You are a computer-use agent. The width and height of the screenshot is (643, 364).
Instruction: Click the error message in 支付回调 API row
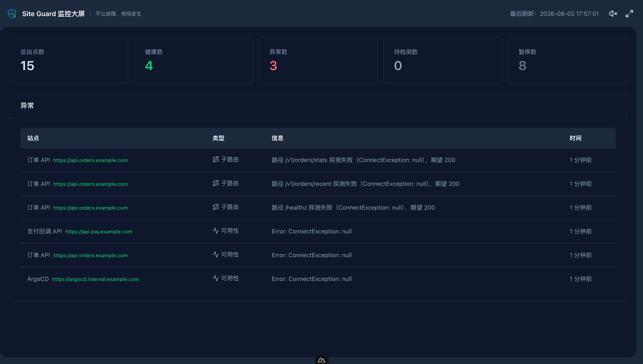pos(311,231)
